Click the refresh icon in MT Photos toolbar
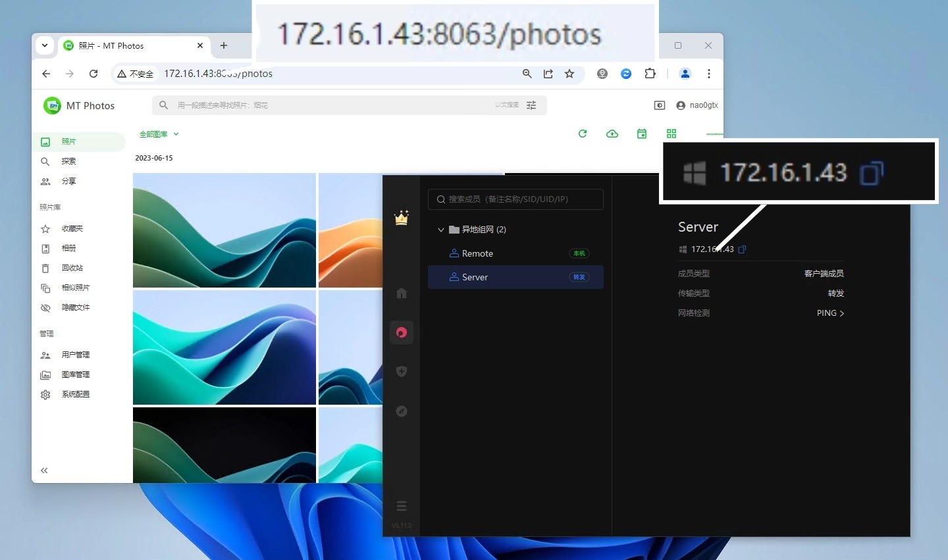Screen dimensions: 948x560 point(583,134)
